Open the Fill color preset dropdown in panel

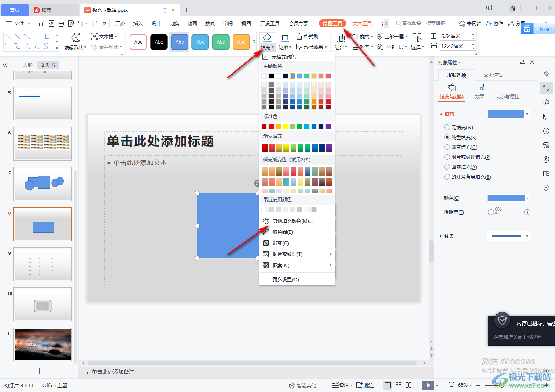tap(527, 114)
